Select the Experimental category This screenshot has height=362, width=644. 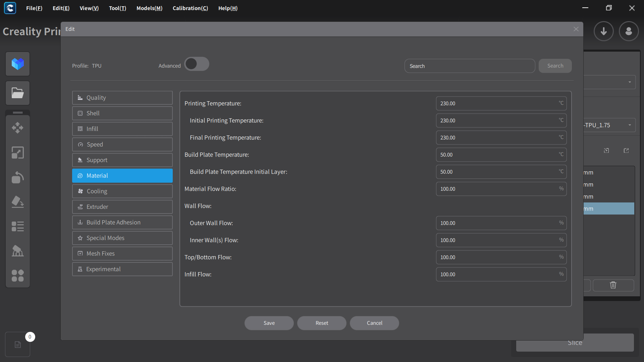pyautogui.click(x=122, y=269)
